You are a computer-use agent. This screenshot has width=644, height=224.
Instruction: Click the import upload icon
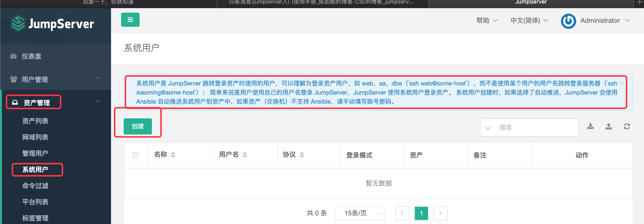tap(609, 126)
